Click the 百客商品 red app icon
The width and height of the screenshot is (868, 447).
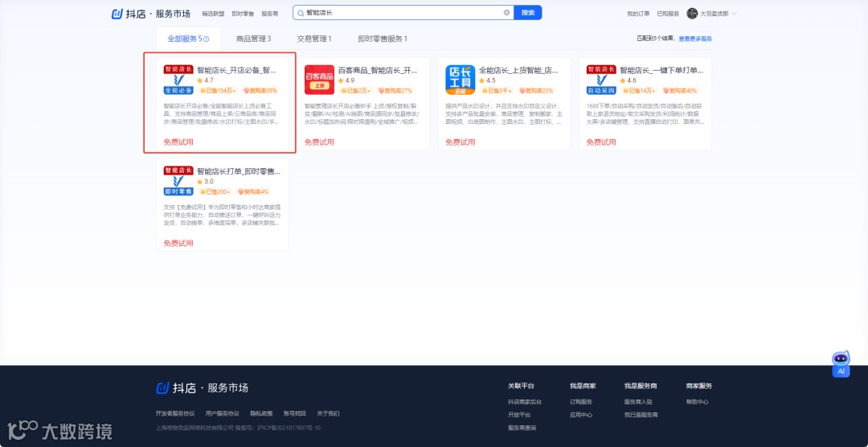319,80
